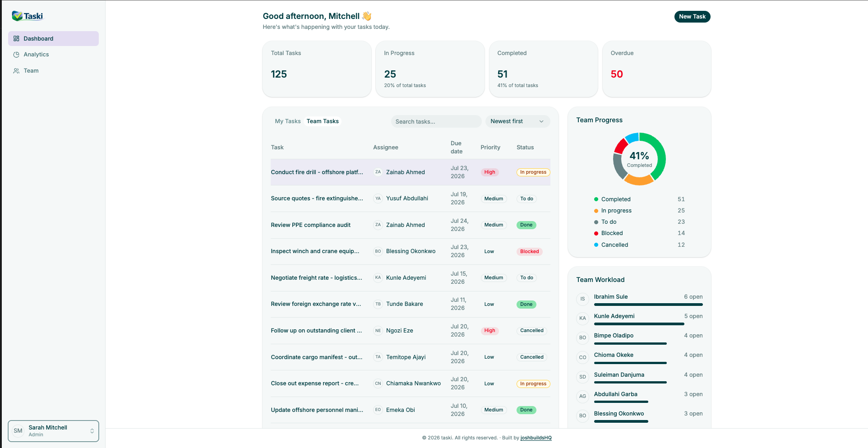The height and width of the screenshot is (448, 868).
Task: Click the ZA avatar in fire drill row
Action: (378, 172)
